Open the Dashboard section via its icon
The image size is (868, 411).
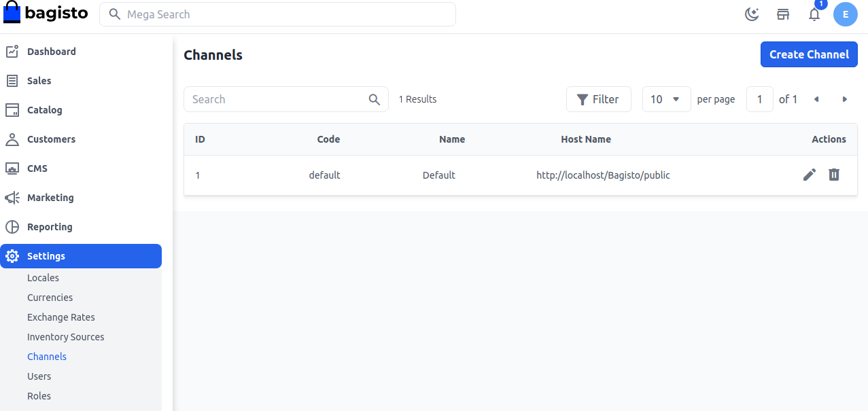12,51
